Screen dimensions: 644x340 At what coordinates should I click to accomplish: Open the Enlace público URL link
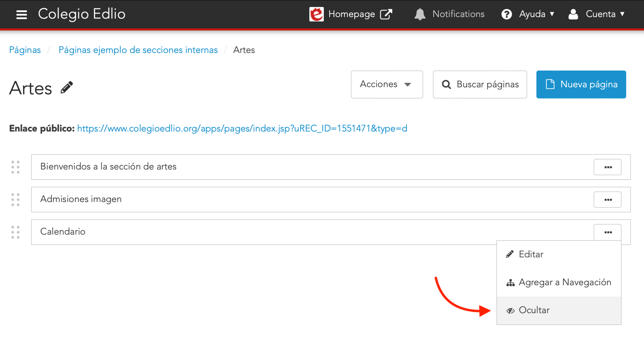coord(242,128)
